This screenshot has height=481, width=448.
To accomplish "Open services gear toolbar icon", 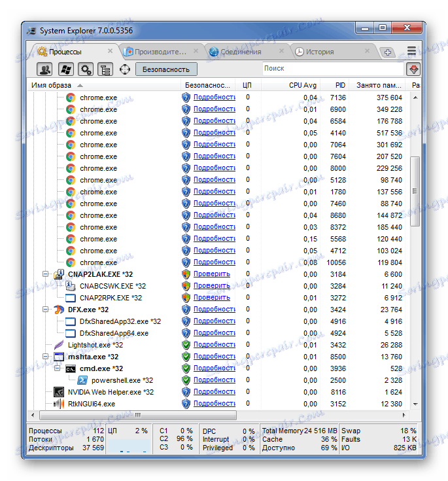I will click(86, 69).
